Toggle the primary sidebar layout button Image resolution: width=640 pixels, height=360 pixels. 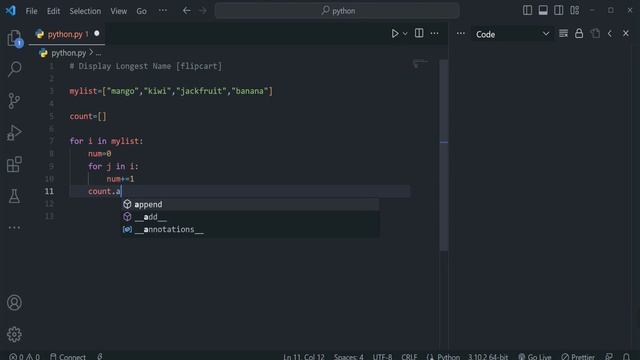click(x=527, y=10)
